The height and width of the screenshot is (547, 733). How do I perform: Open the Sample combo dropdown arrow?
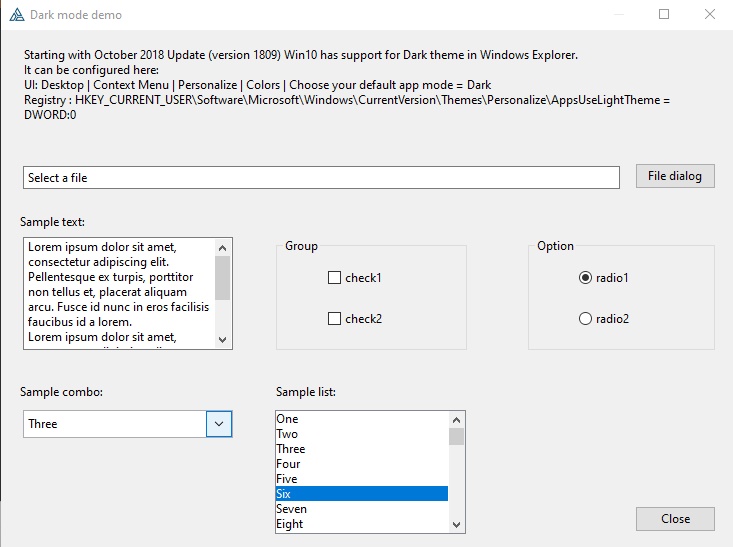(x=219, y=424)
